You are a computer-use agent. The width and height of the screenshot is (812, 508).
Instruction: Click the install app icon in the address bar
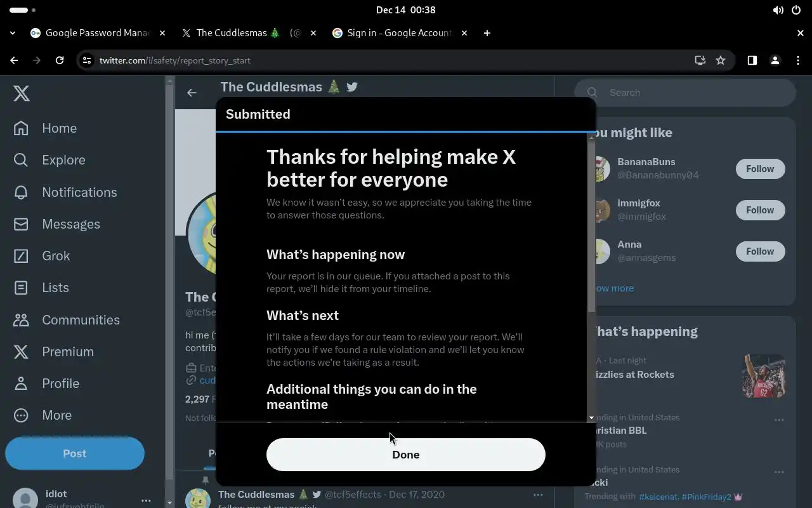click(700, 60)
